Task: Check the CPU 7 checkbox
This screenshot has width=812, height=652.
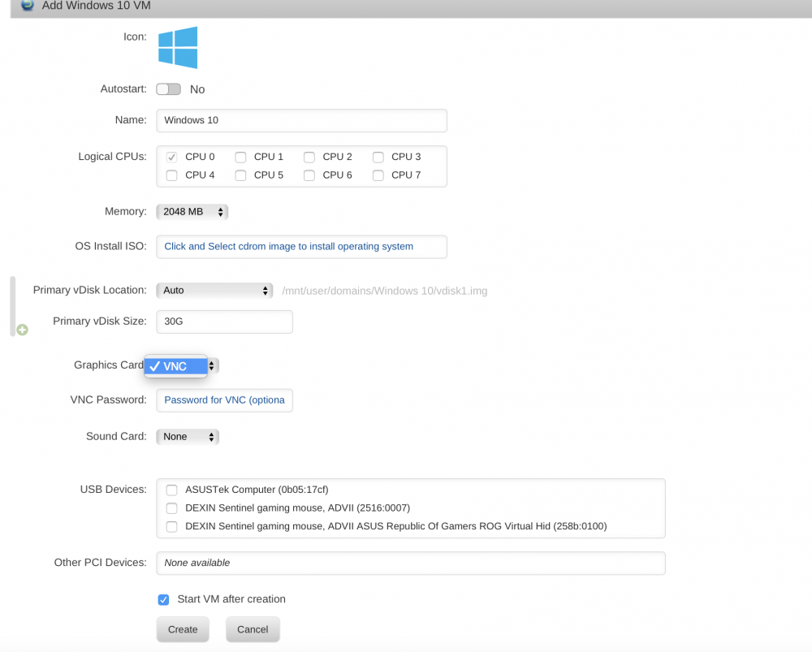Action: pyautogui.click(x=378, y=175)
